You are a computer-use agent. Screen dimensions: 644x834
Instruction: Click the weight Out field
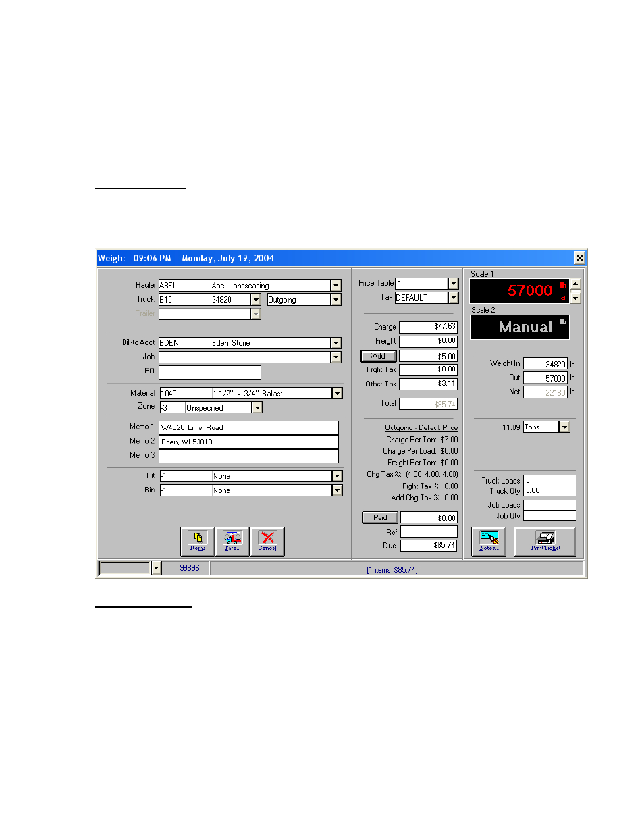point(545,378)
